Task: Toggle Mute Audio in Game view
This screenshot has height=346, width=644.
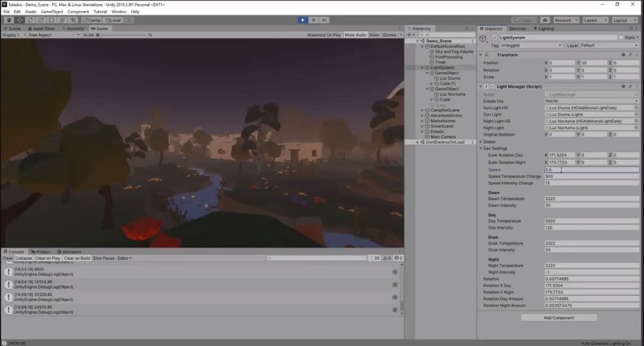Action: [355, 35]
